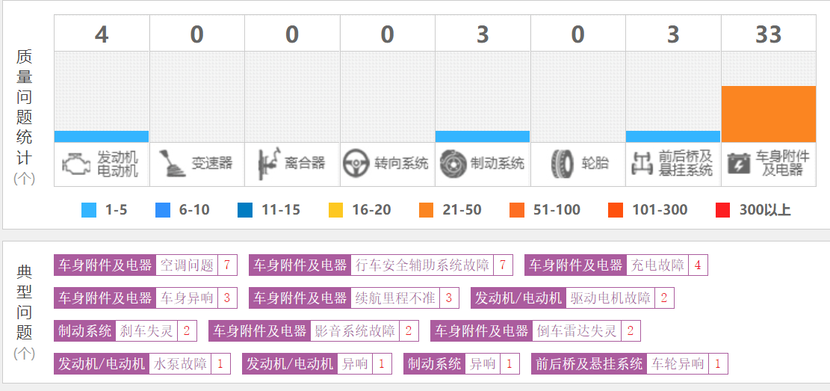The width and height of the screenshot is (830, 391).
Task: Click the blue bar above brake system
Action: pyautogui.click(x=482, y=137)
